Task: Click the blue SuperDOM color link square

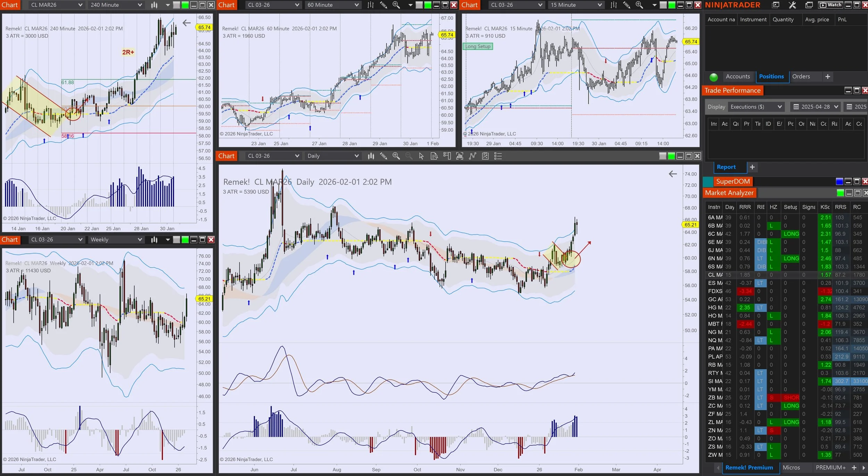Action: coord(839,181)
